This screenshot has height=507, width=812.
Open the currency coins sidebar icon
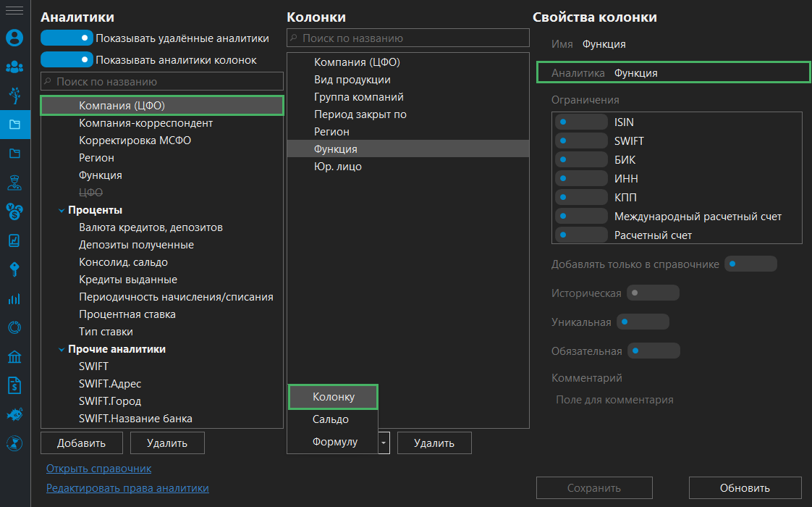coord(14,211)
